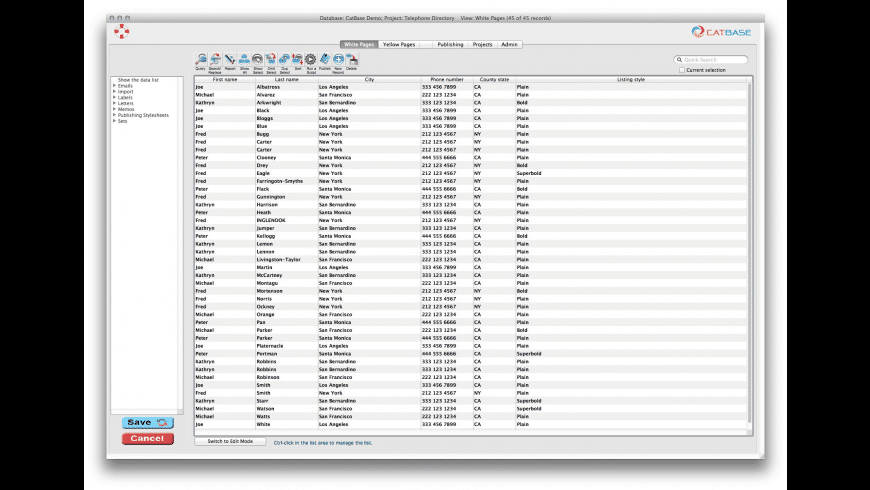Switch to the Yellow Pages tab

tap(399, 44)
